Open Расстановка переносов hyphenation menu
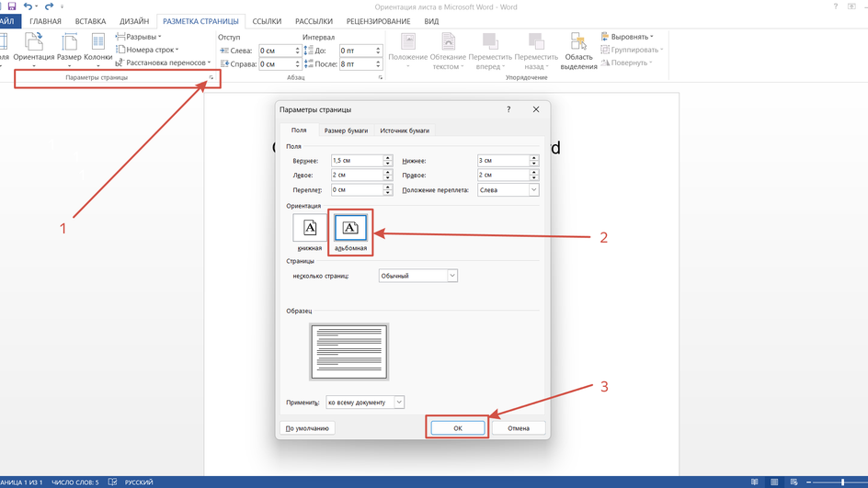This screenshot has width=868, height=488. point(164,62)
